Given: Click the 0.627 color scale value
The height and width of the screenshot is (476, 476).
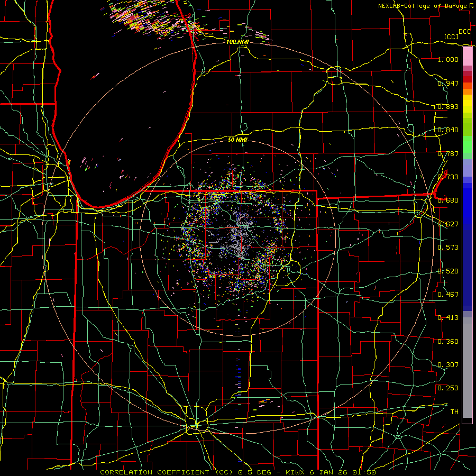Looking at the screenshot, I should [x=448, y=224].
